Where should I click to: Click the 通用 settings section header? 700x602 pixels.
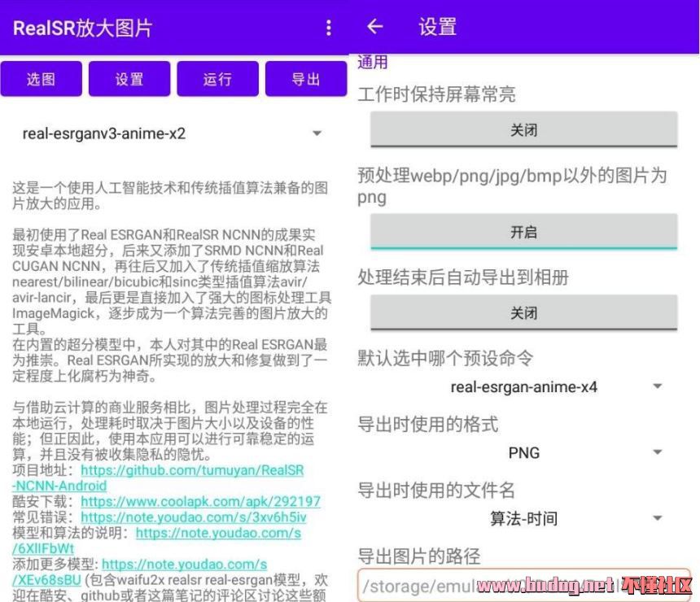[x=373, y=63]
